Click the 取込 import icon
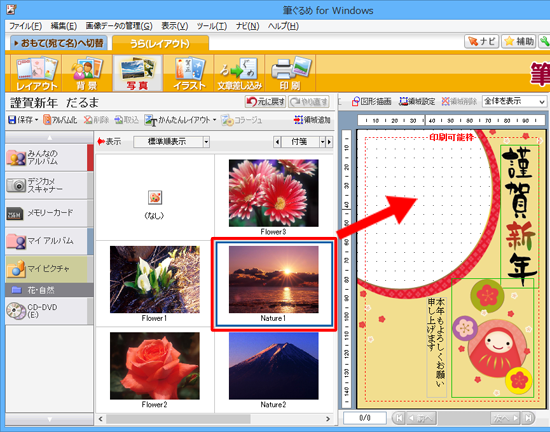Viewport: 550px width, 432px height. pos(127,120)
